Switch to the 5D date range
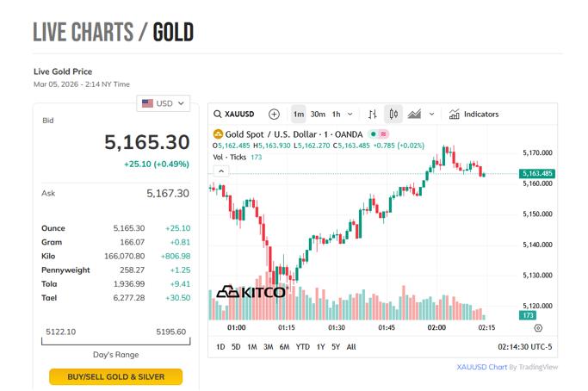This screenshot has width=588, height=391. [x=236, y=347]
